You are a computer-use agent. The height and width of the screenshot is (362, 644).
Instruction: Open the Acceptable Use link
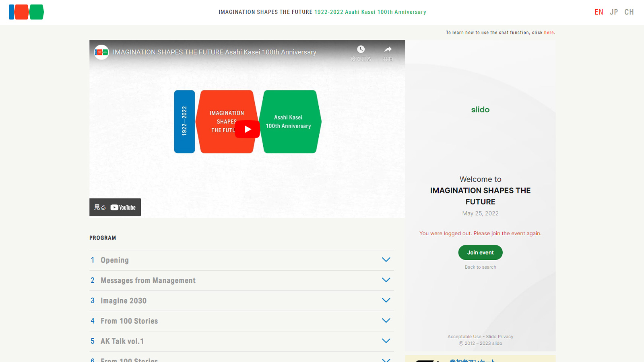coord(464,337)
